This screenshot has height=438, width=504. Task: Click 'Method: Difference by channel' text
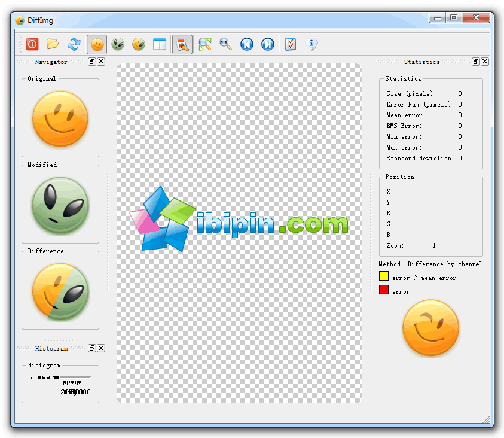430,264
